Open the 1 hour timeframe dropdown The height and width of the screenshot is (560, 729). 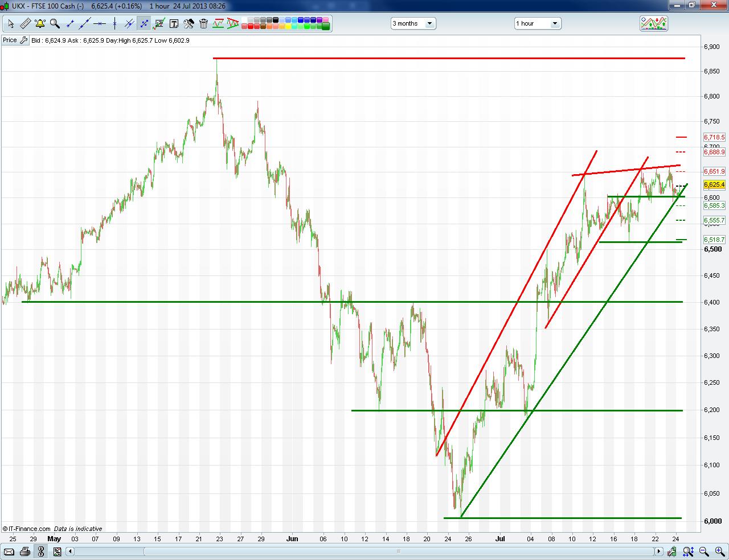(538, 23)
